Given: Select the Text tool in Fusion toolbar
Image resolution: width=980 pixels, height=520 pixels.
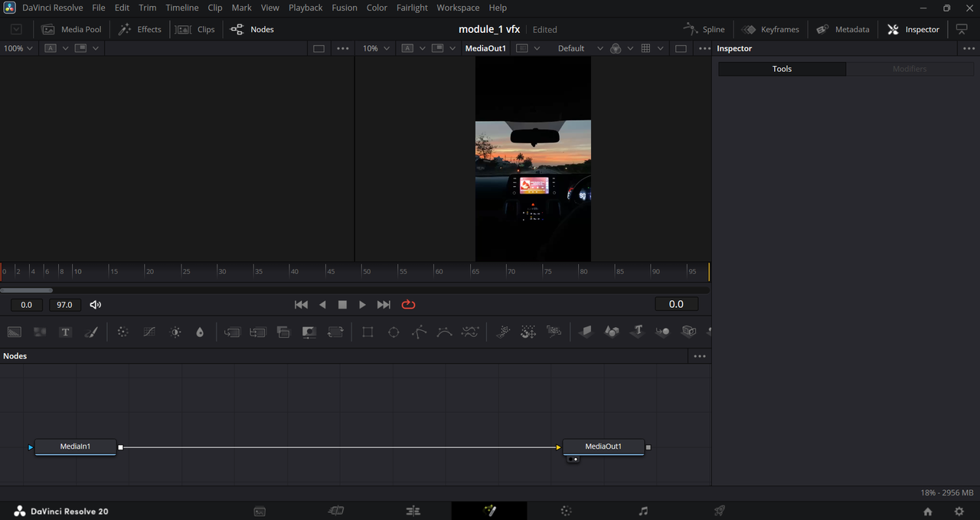Looking at the screenshot, I should coord(66,332).
